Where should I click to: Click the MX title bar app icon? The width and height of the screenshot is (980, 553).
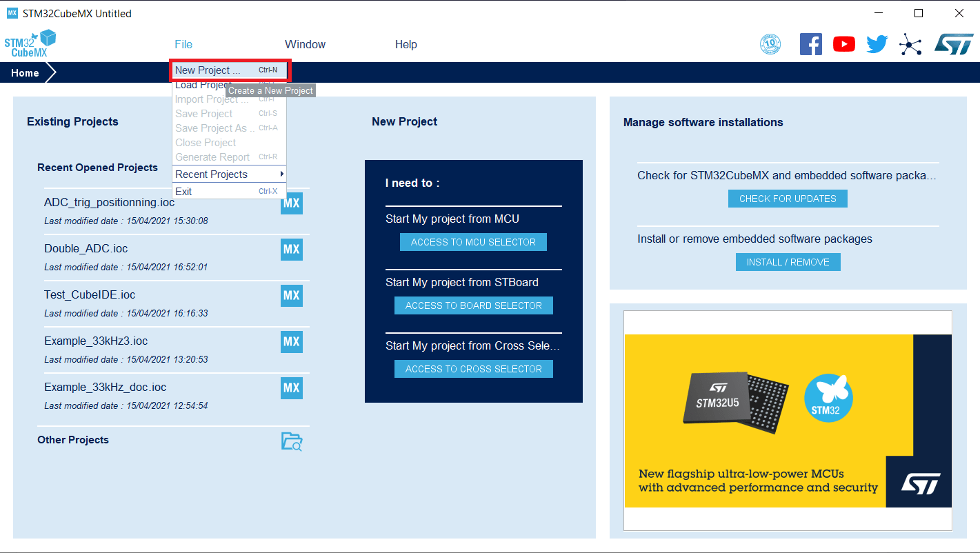12,13
